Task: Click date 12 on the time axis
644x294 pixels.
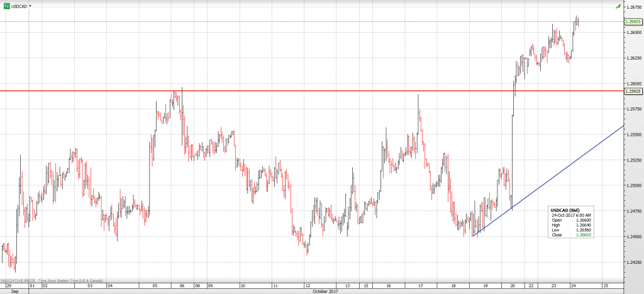Action: (306, 285)
